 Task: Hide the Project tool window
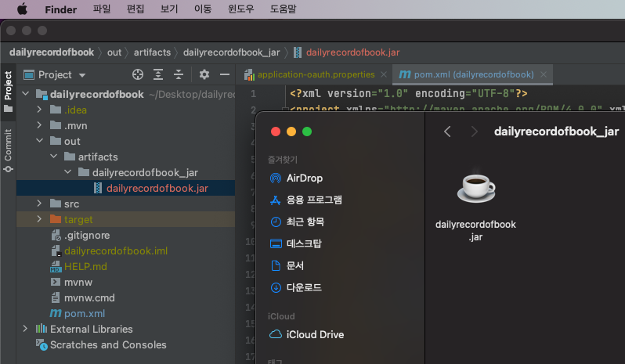225,74
